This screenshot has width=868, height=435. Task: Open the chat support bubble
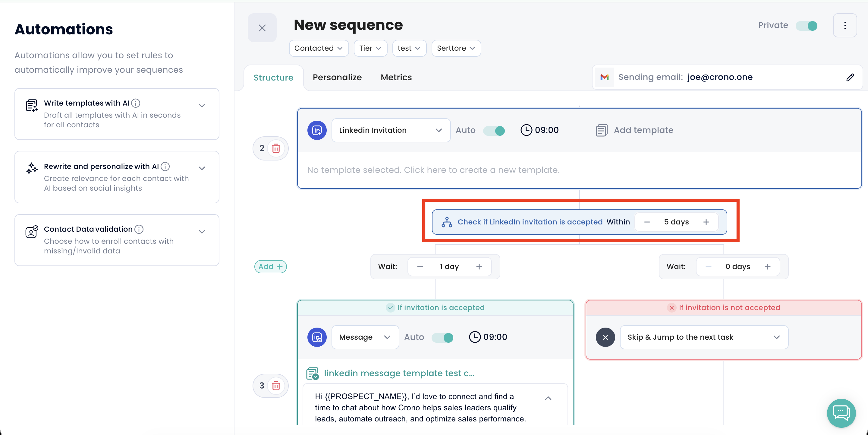click(841, 413)
